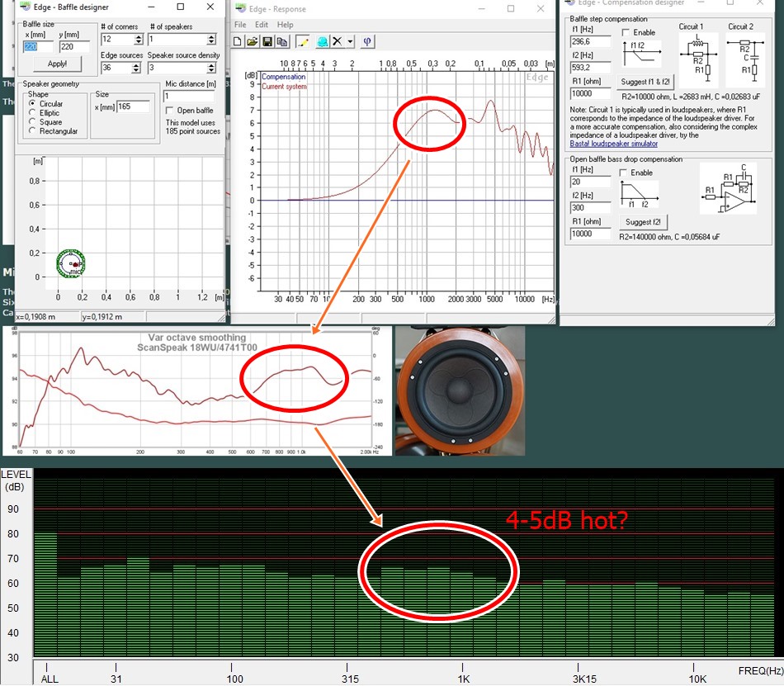Click the ScanSpeak woofer photo
This screenshot has width=784, height=686.
pos(460,390)
